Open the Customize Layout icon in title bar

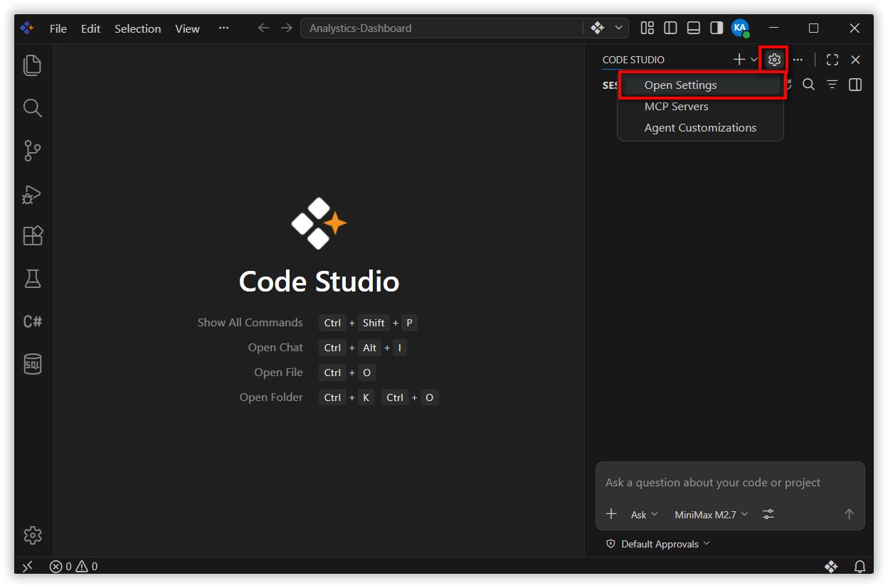(x=647, y=28)
